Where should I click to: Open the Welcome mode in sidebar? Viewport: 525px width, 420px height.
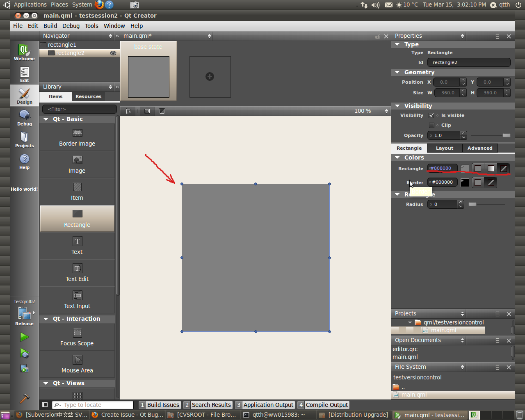24,52
